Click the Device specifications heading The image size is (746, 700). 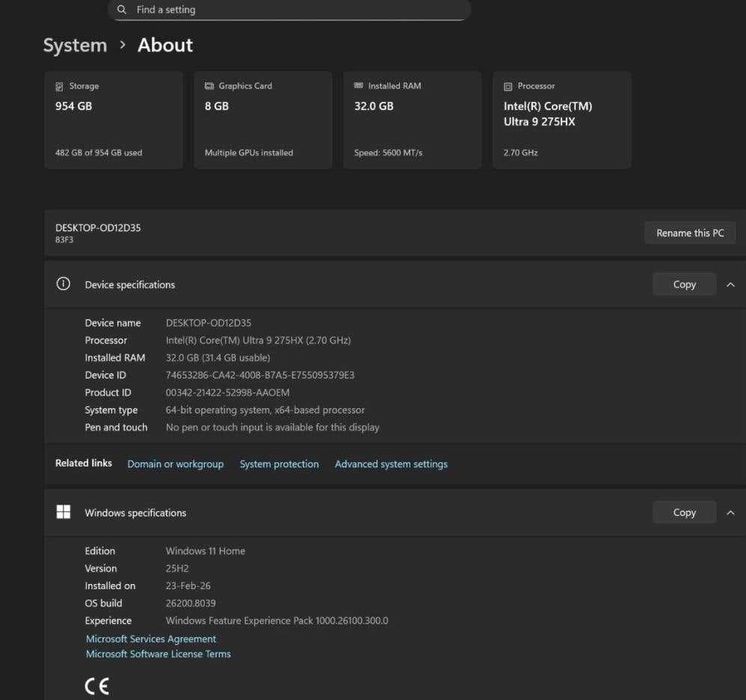tap(130, 285)
